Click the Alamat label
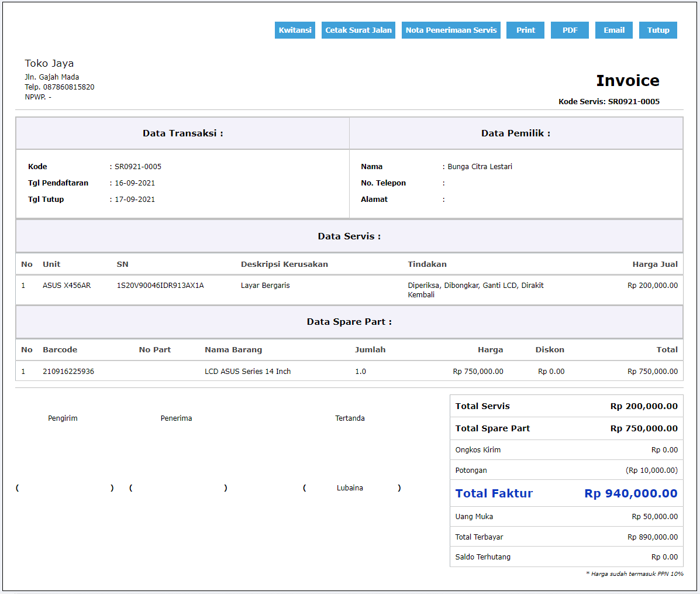The height and width of the screenshot is (594, 700). [374, 200]
